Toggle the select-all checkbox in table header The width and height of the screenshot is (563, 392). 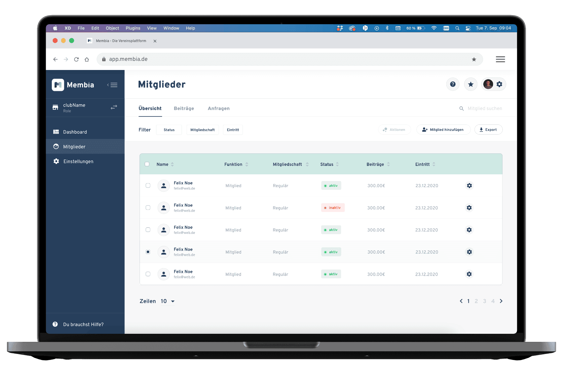(x=147, y=164)
